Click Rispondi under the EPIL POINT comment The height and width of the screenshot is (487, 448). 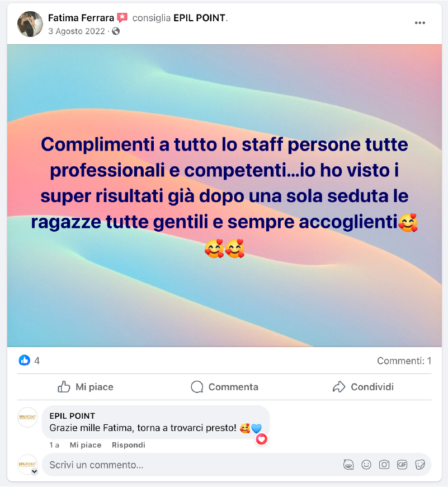[x=129, y=445]
